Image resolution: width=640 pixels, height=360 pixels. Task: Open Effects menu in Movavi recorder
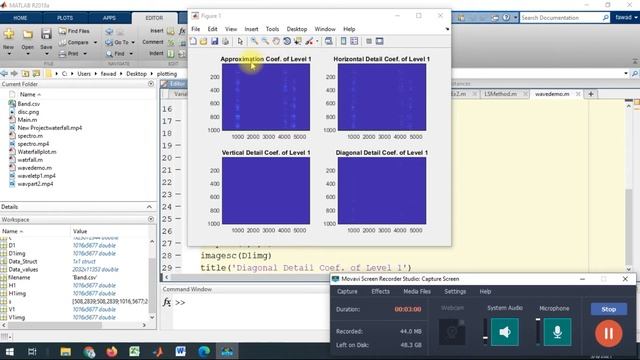pos(380,291)
